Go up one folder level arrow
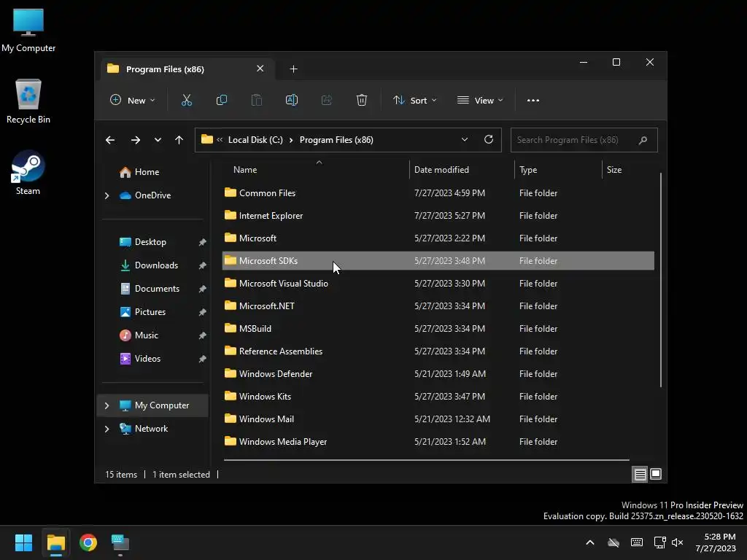 click(179, 140)
